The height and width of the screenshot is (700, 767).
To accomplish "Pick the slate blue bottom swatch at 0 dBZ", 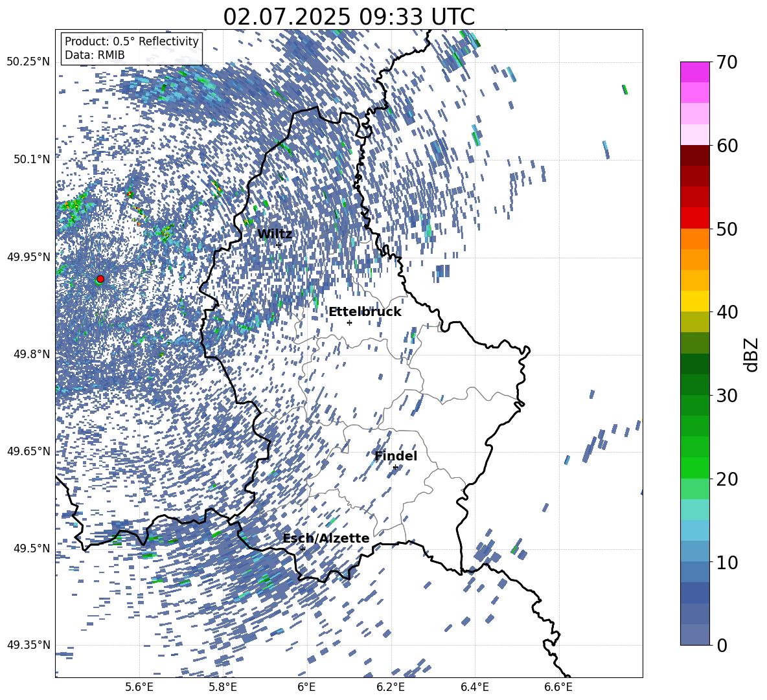I will [695, 635].
